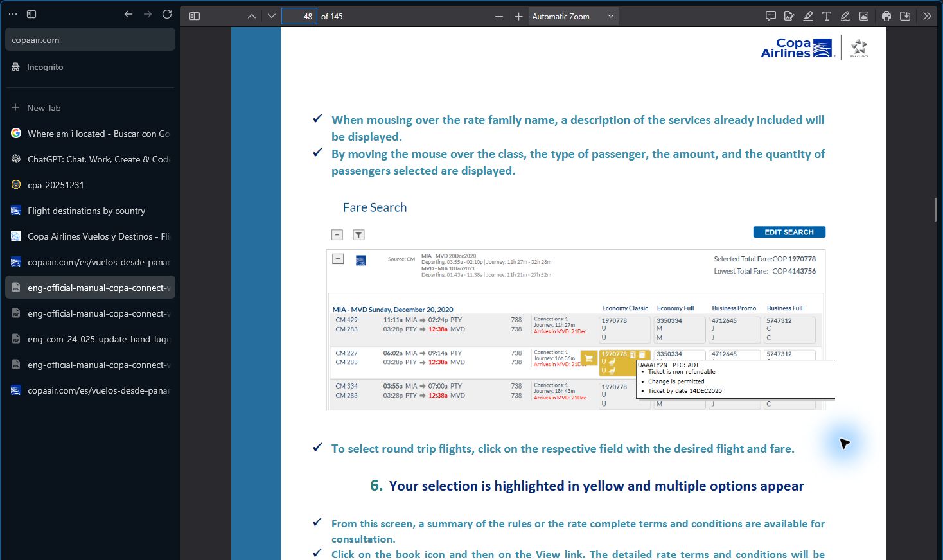Zoom out of the PDF
Image resolution: width=943 pixels, height=560 pixels.
click(x=499, y=16)
